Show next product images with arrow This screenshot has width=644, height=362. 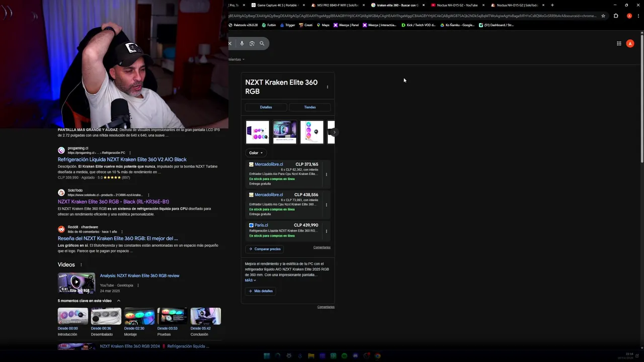[334, 132]
